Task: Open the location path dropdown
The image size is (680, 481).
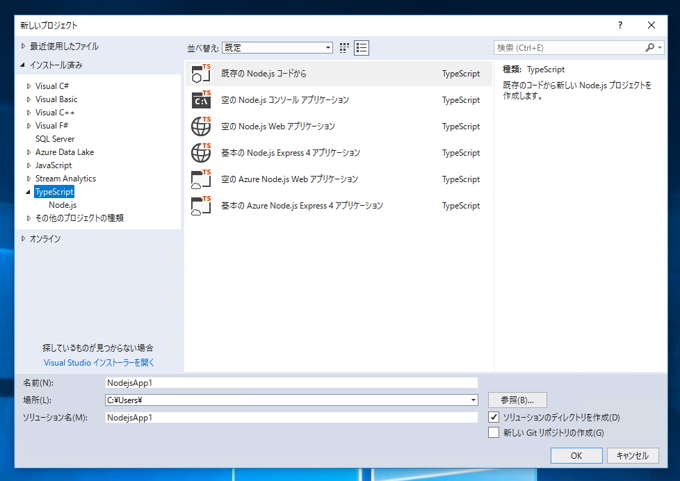Action: click(x=474, y=400)
